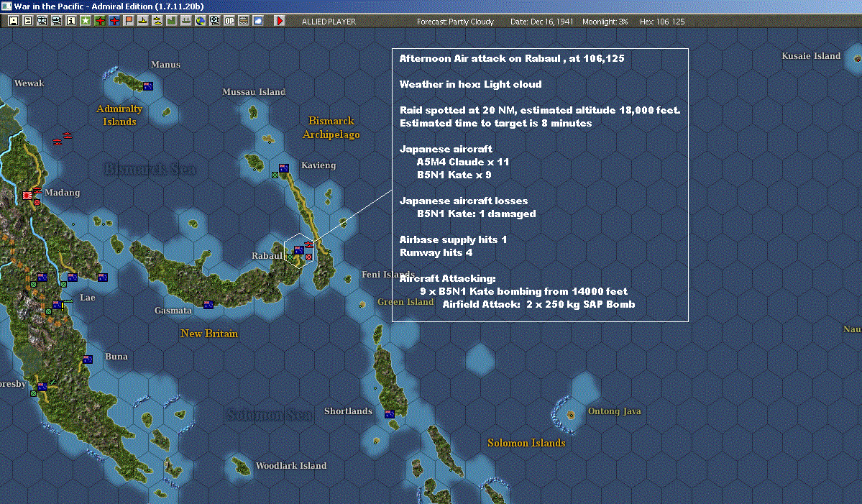The image size is (862, 504).
Task: Open the ship list screen icon
Action: pyautogui.click(x=56, y=21)
